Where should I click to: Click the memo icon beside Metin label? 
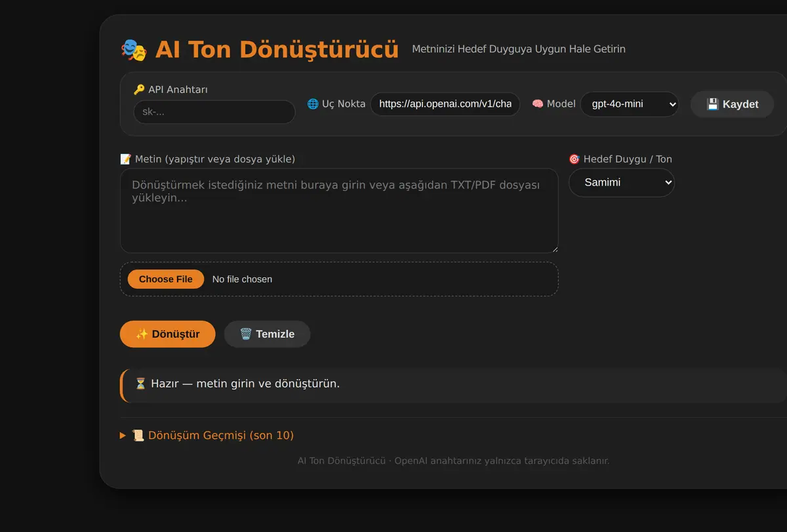[126, 159]
